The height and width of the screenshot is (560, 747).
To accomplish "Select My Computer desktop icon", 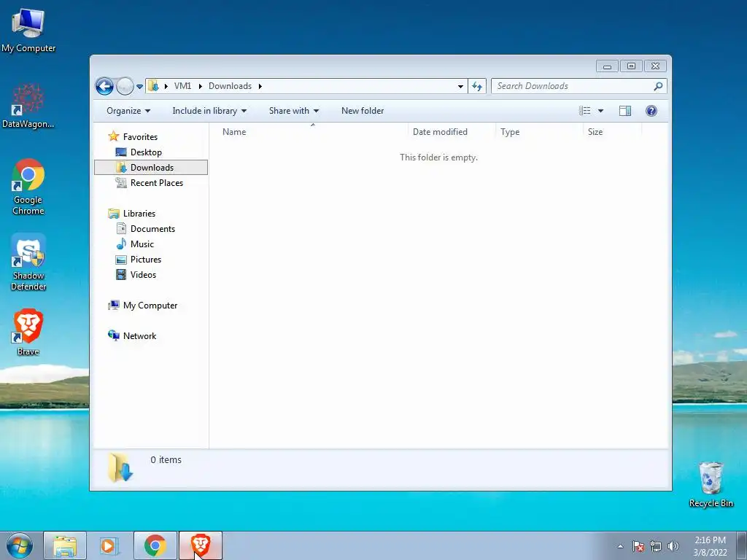I will point(28,30).
